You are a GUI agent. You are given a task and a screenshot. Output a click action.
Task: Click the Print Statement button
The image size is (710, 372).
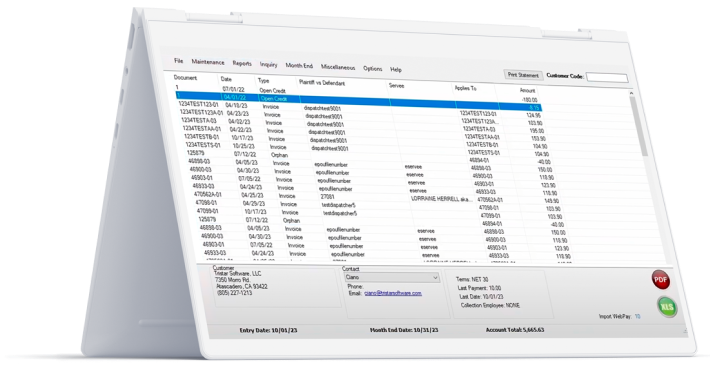(x=523, y=75)
